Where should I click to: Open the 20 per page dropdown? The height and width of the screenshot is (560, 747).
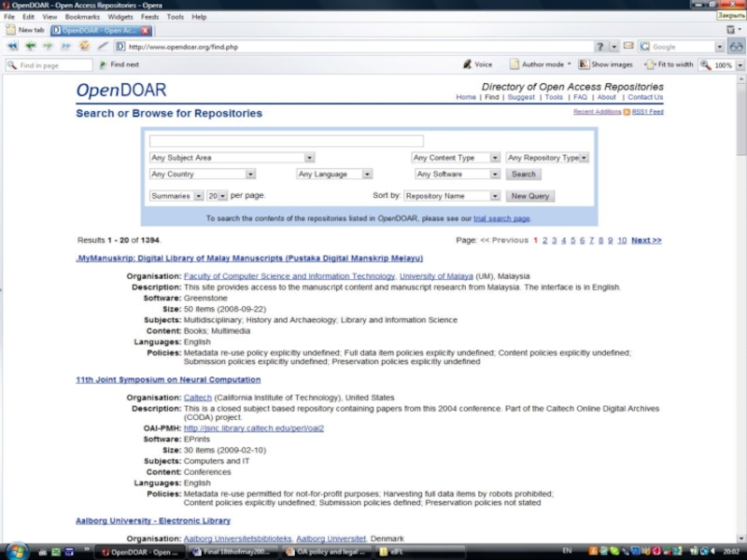tap(217, 196)
